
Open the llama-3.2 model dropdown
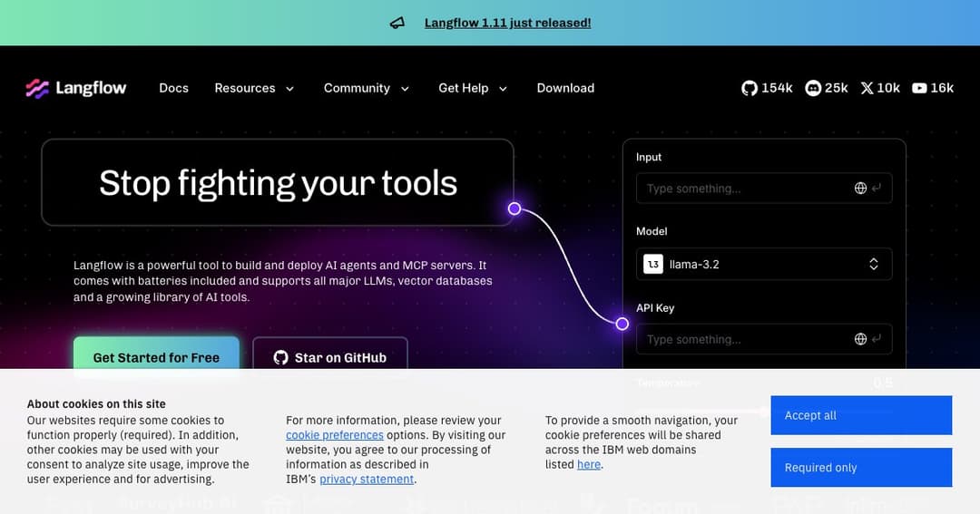[764, 264]
